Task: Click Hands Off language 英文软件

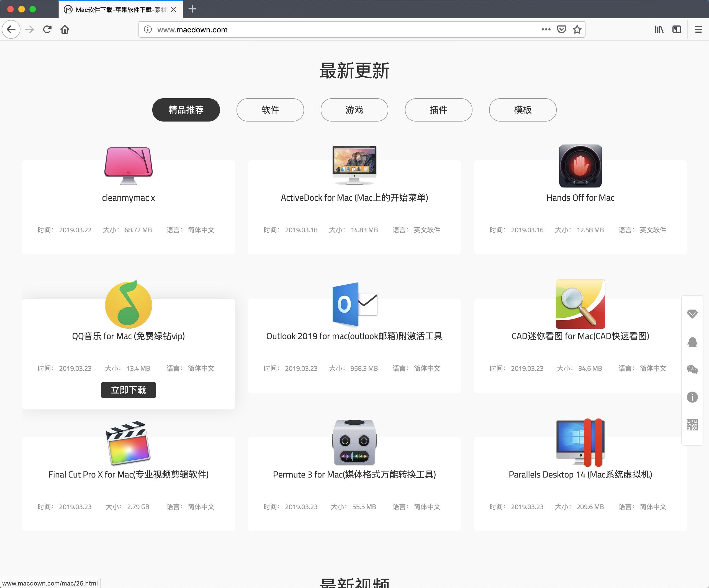Action: click(653, 230)
